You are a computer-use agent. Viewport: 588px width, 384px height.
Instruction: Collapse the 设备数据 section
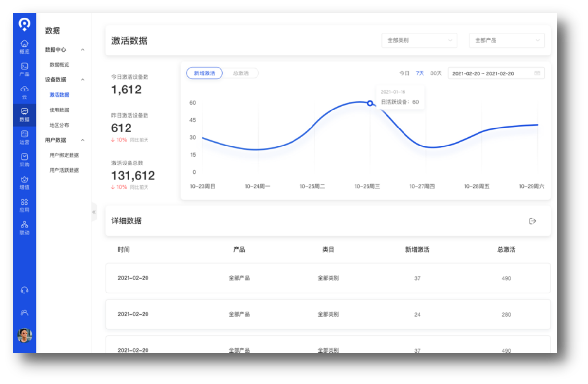(x=82, y=80)
